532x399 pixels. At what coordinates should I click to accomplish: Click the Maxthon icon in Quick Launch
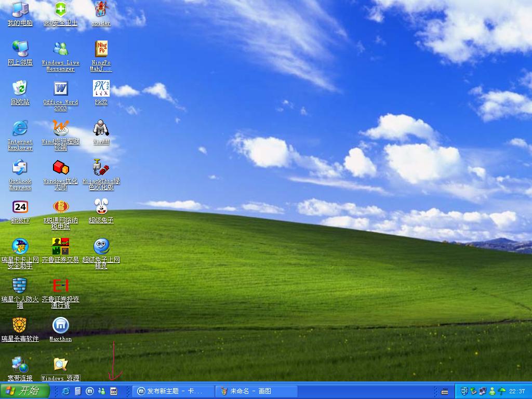pyautogui.click(x=89, y=391)
